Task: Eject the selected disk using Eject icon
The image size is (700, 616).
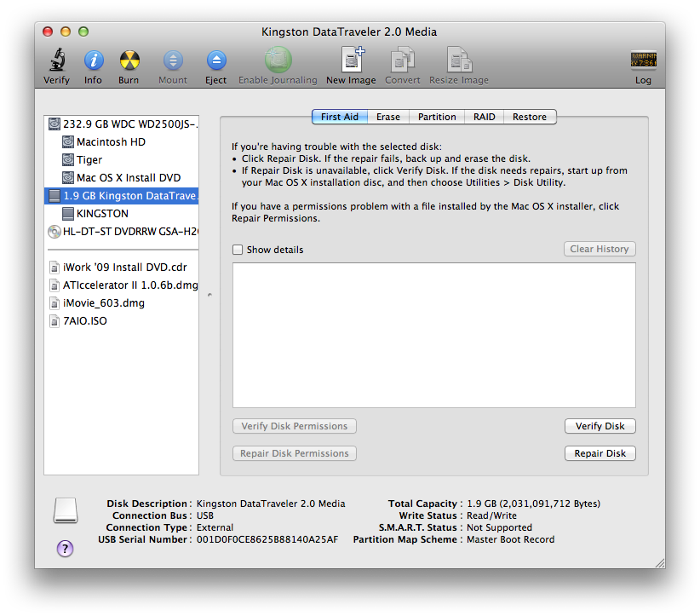Action: pos(216,60)
